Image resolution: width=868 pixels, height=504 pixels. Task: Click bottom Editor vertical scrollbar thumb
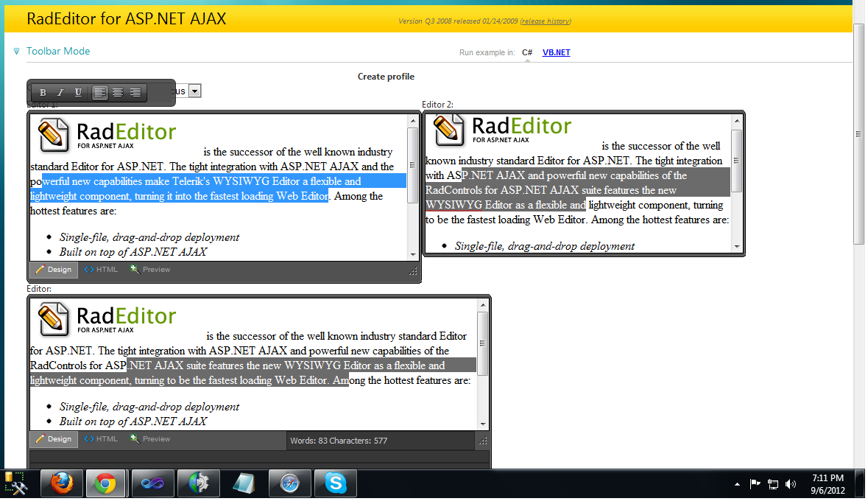483,343
